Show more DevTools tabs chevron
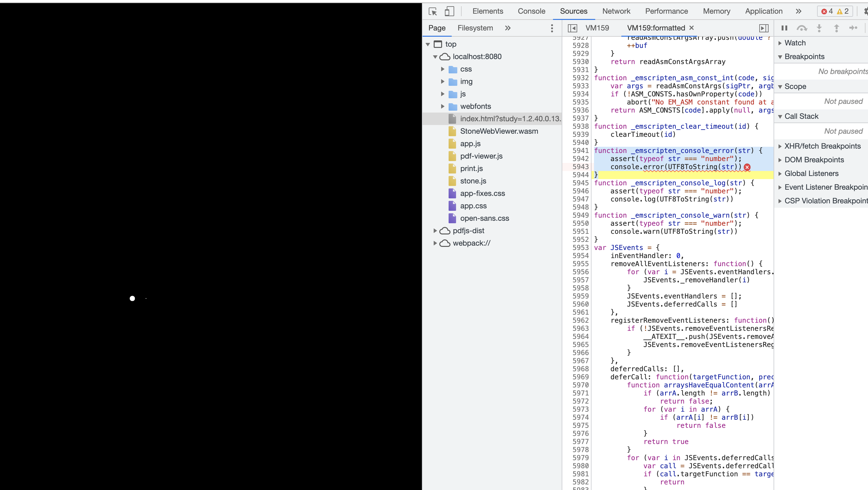The height and width of the screenshot is (490, 868). (799, 11)
